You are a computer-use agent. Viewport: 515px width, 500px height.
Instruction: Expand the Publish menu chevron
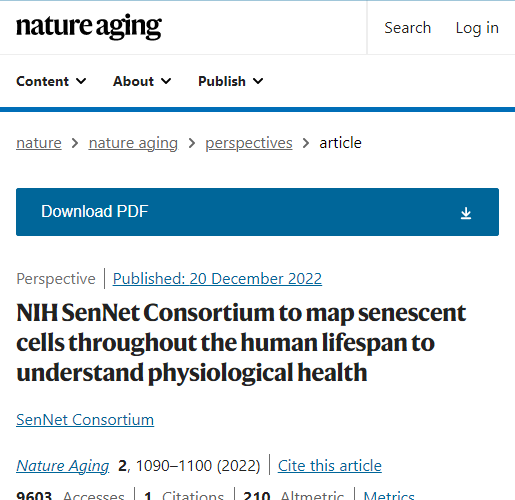[258, 81]
